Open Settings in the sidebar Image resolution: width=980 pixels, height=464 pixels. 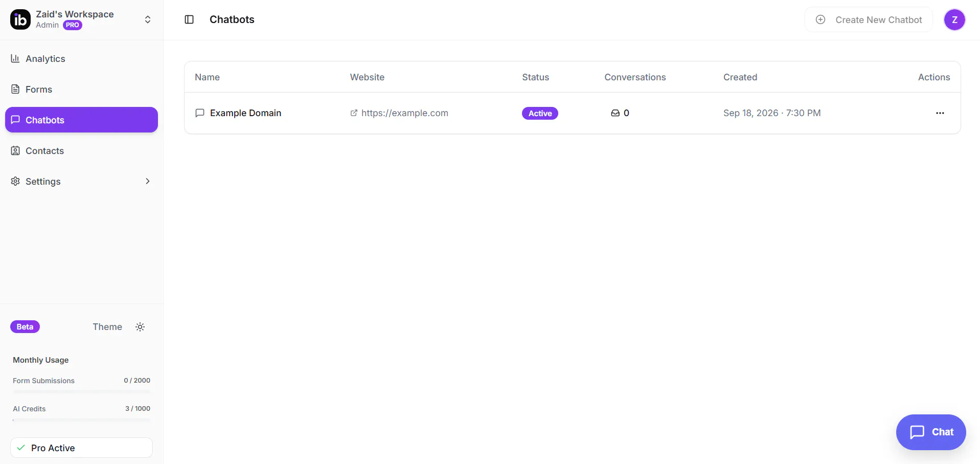point(81,182)
